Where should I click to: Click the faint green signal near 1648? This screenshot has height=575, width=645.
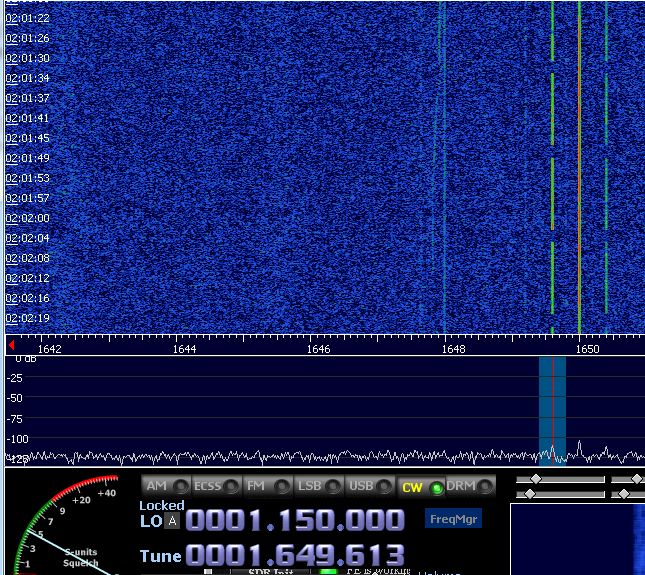click(444, 167)
